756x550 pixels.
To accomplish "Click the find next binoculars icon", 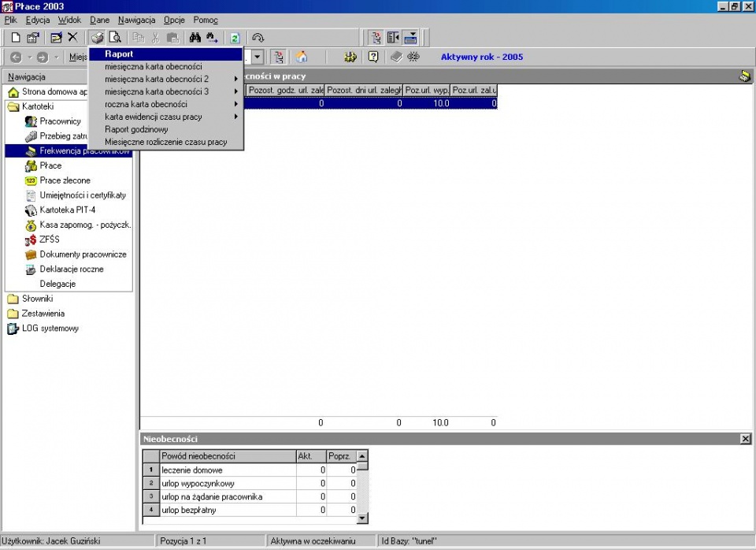I will [212, 38].
